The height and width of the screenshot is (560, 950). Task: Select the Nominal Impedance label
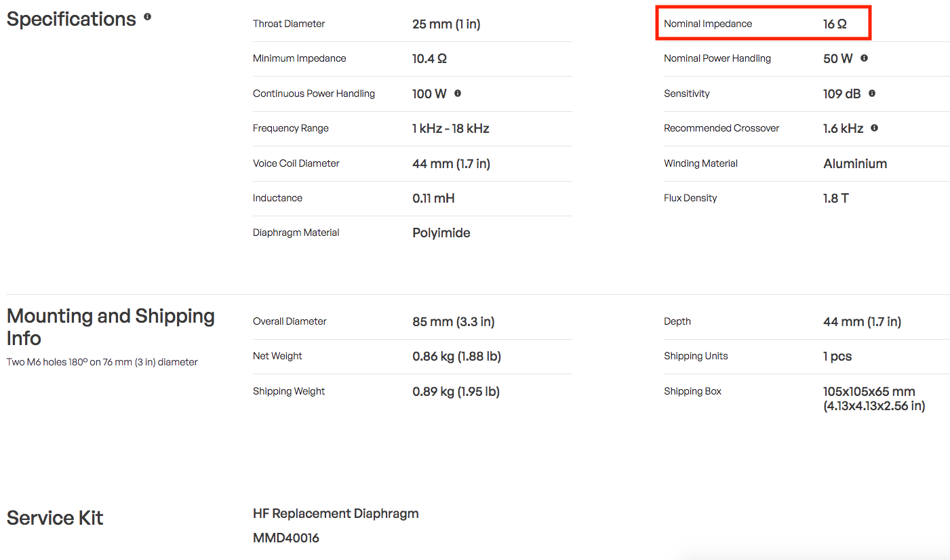click(708, 24)
